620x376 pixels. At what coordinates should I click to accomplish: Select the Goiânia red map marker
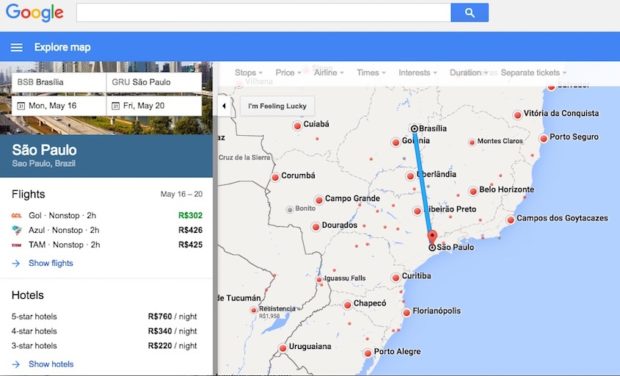(x=395, y=142)
